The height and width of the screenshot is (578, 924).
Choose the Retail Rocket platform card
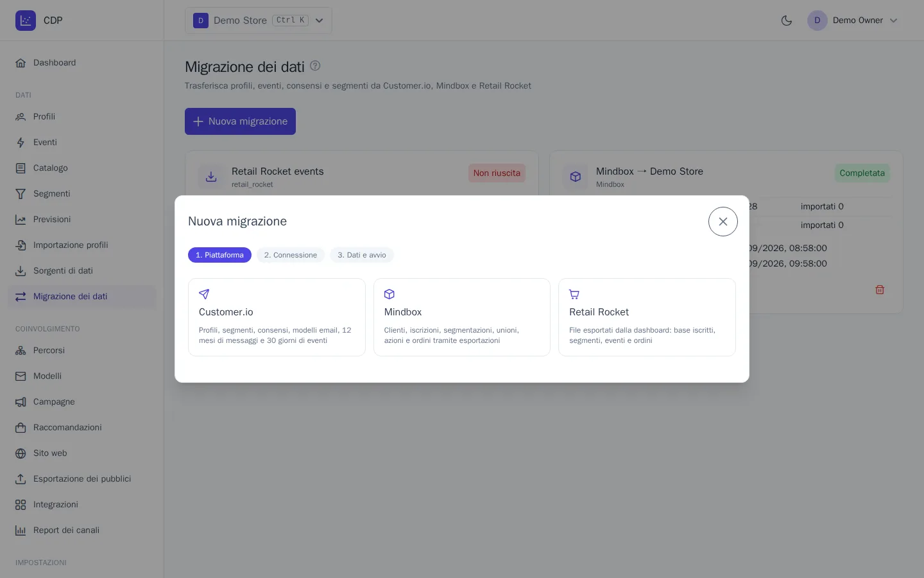647,317
